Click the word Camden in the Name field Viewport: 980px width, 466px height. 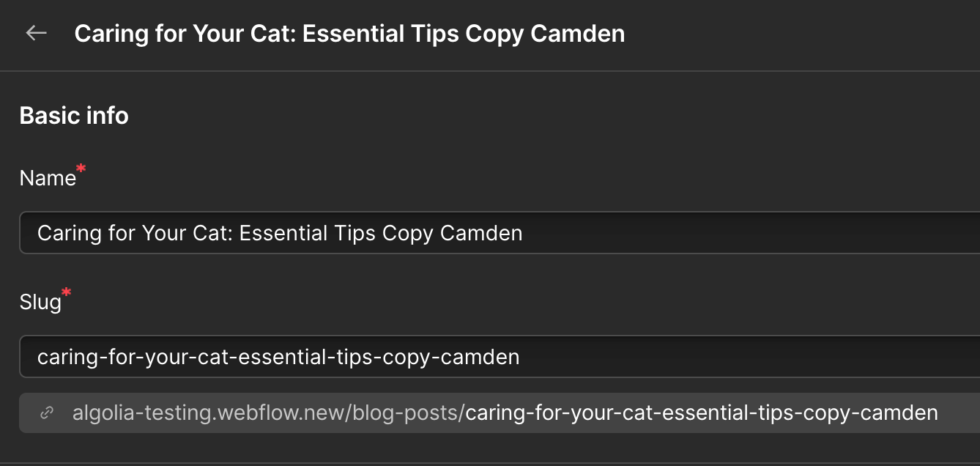pyautogui.click(x=481, y=233)
